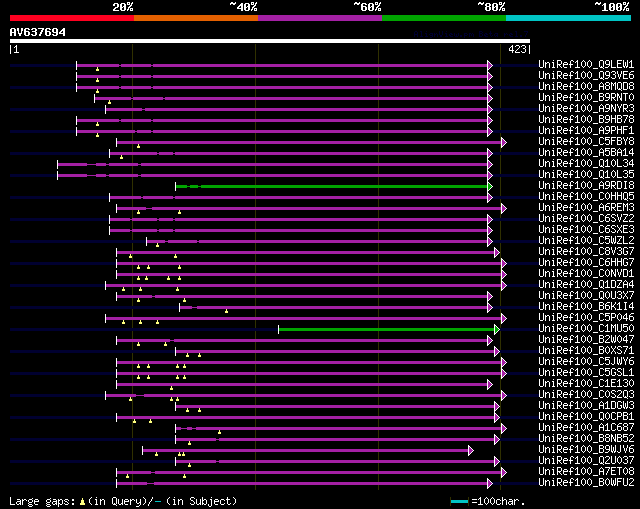Open hit UniRef100_A8MQD8

click(586, 87)
